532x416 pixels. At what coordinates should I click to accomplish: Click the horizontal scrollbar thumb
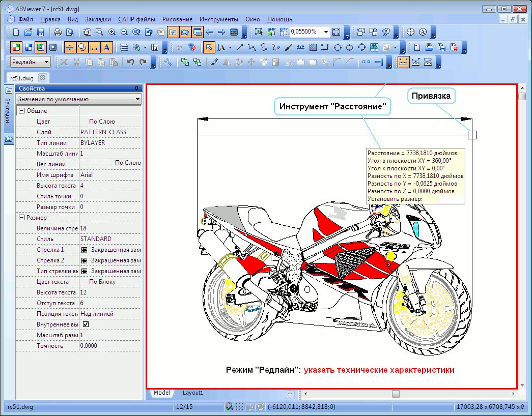[x=396, y=394]
